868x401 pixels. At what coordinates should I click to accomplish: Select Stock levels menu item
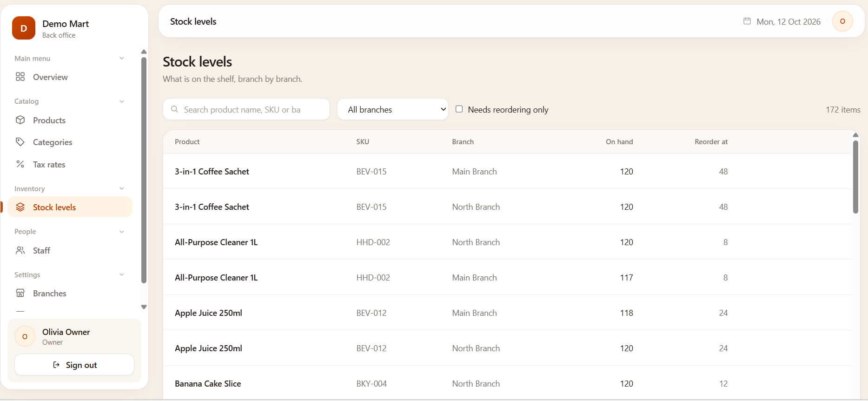[70, 207]
